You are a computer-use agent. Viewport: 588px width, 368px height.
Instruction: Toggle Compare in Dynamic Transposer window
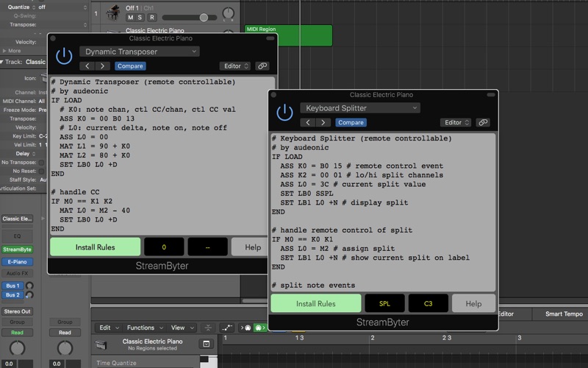click(130, 66)
